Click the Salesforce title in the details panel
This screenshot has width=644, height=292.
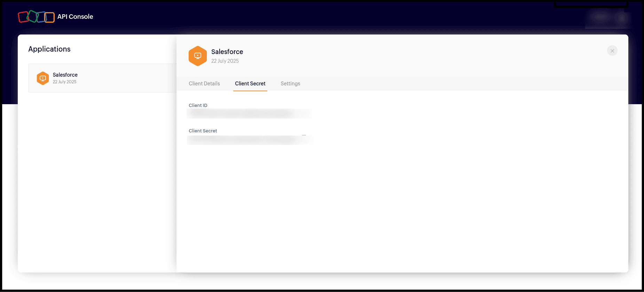[x=227, y=52]
